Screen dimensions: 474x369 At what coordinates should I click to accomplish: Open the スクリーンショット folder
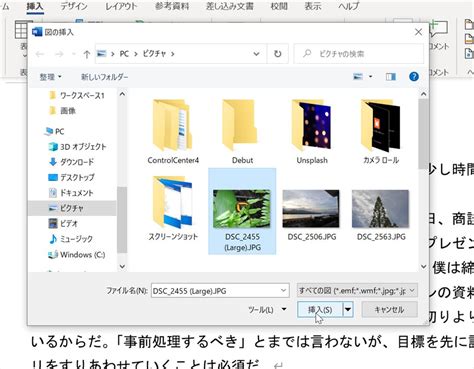tap(173, 209)
